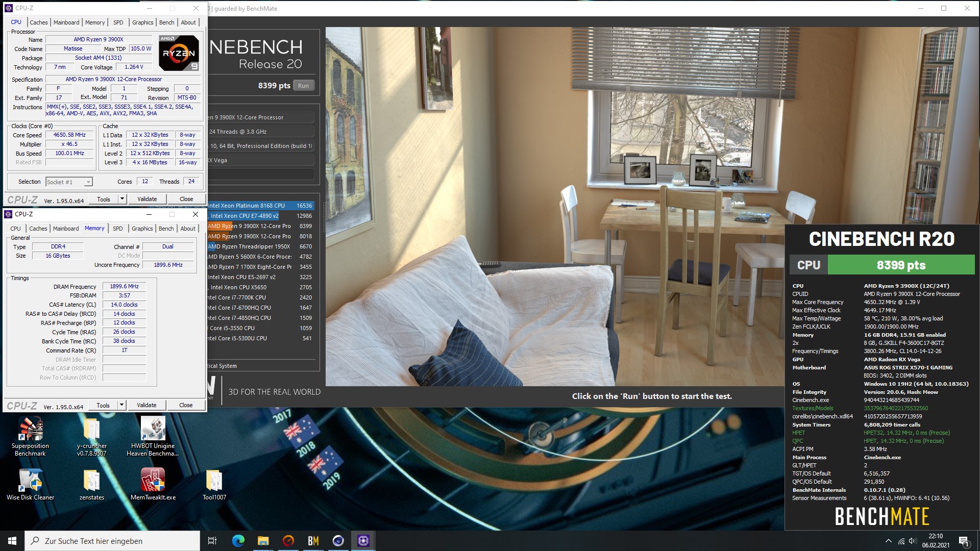Switch to BenchMate taskbar icon
The image size is (980, 551).
point(313,541)
